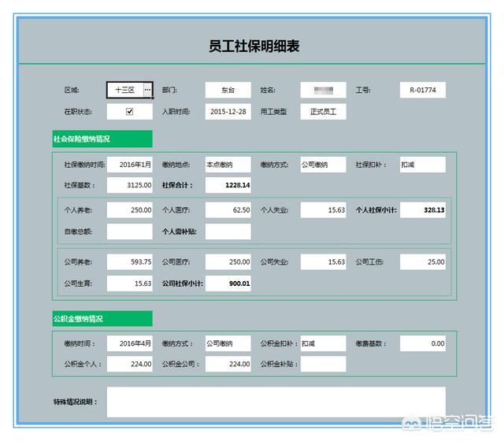Click the 入职时间 field 2015-12-28
This screenshot has width=504, height=441.
point(228,112)
